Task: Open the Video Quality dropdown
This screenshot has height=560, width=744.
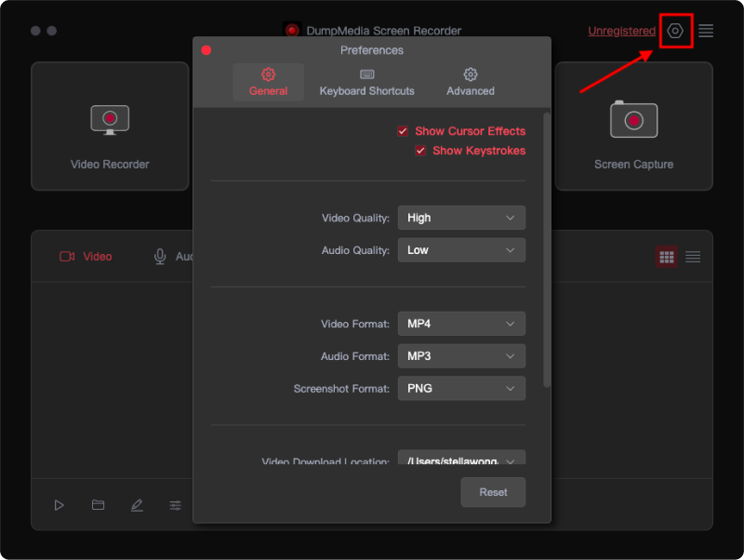Action: (461, 218)
